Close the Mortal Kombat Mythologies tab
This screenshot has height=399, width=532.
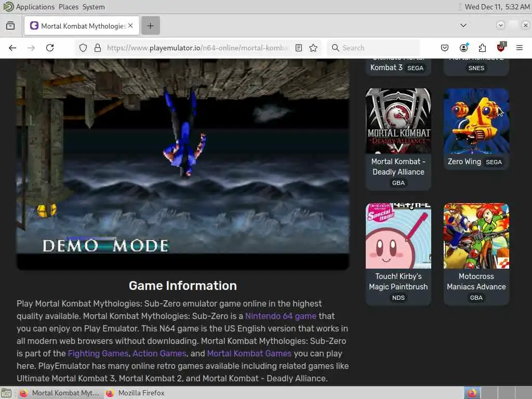(130, 26)
